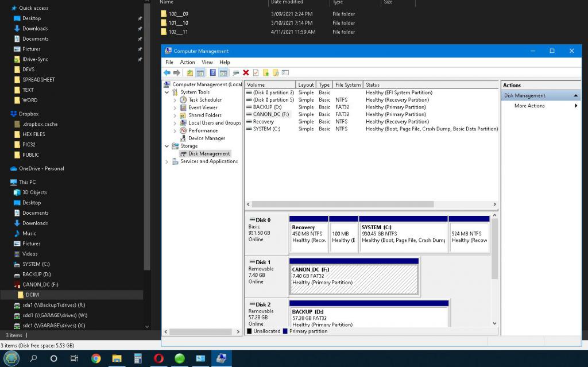Click the Properties checkmark toolbar icon
The image size is (588, 367).
(256, 73)
